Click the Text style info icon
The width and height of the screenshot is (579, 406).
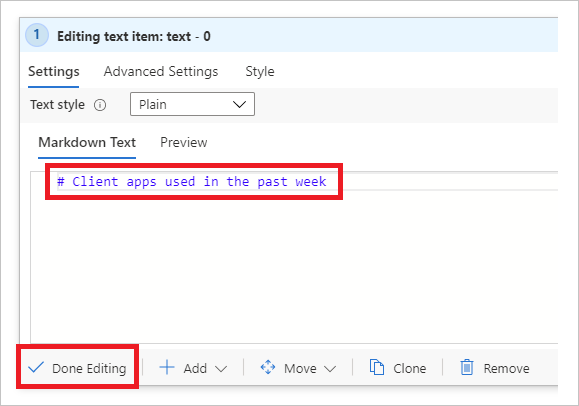coord(100,105)
